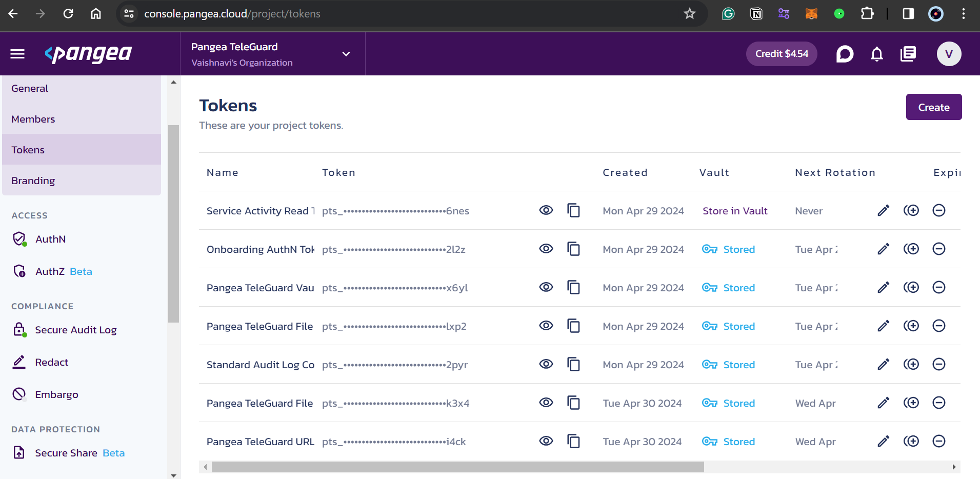Open the documentation library icon

click(908, 54)
